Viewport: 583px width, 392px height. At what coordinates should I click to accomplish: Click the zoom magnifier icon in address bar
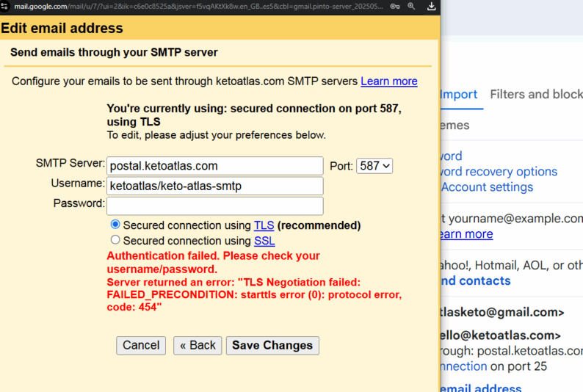click(411, 7)
